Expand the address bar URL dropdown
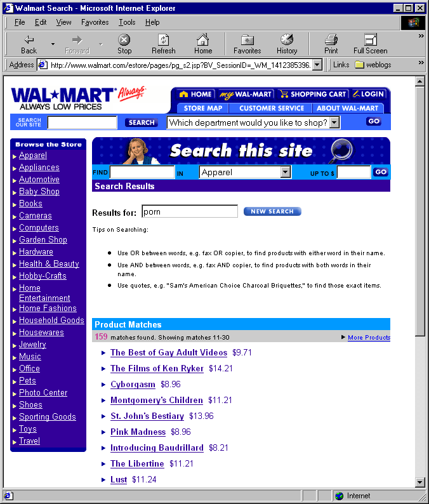The image size is (429, 504). (x=317, y=65)
